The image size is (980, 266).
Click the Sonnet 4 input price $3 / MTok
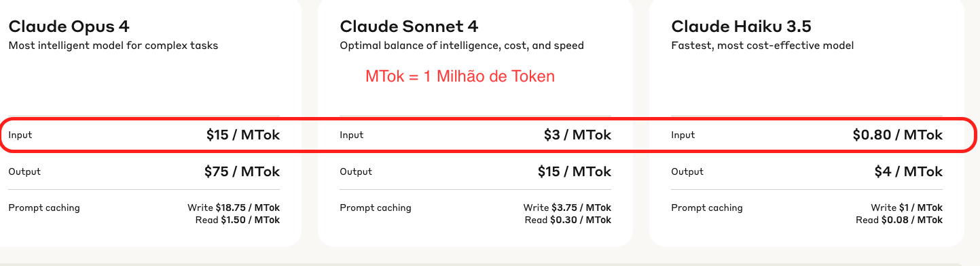577,135
